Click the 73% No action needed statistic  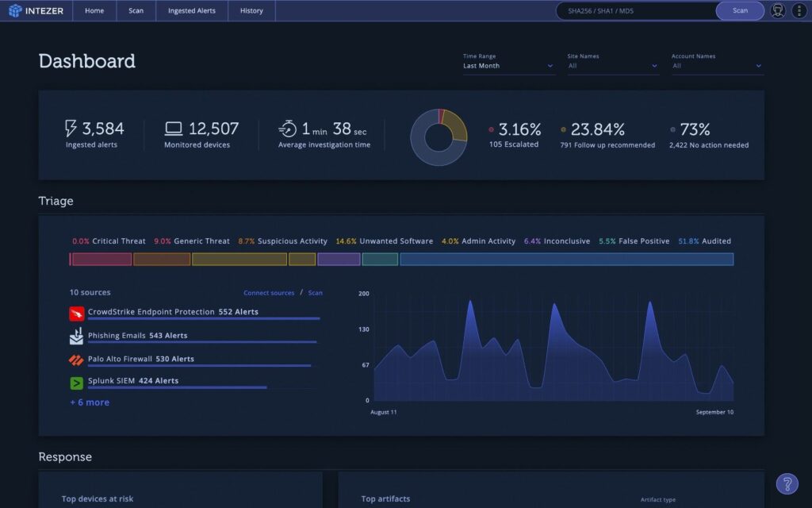pyautogui.click(x=708, y=134)
